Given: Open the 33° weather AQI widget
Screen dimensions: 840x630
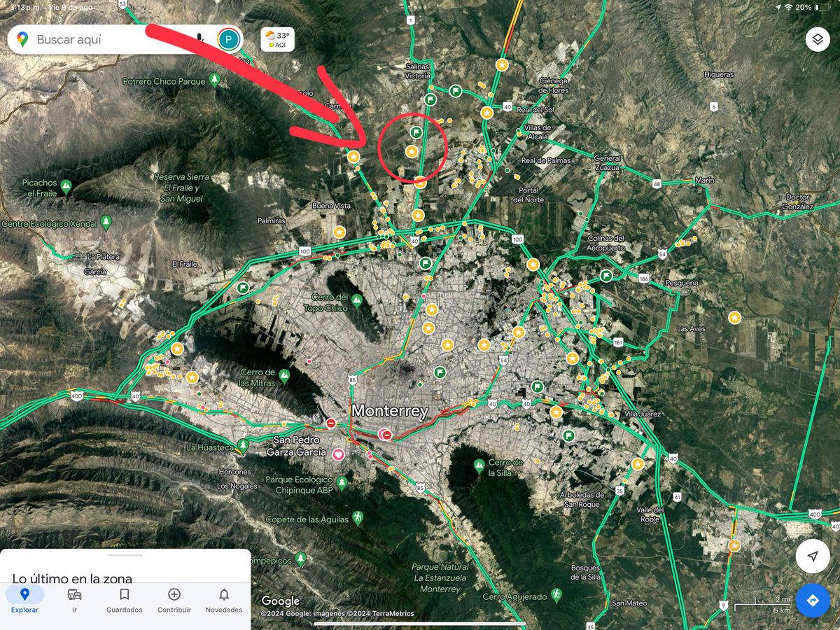Looking at the screenshot, I should click(277, 39).
